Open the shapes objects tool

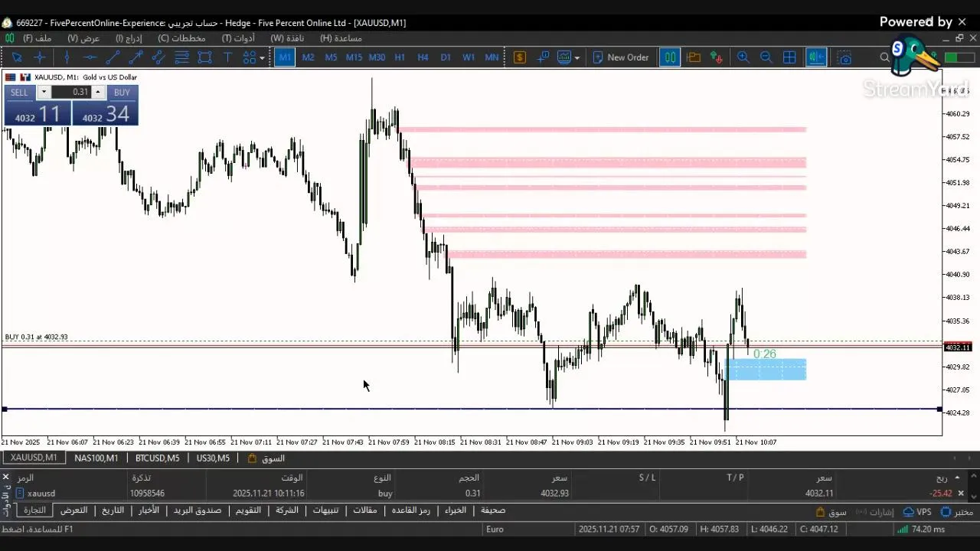(250, 57)
